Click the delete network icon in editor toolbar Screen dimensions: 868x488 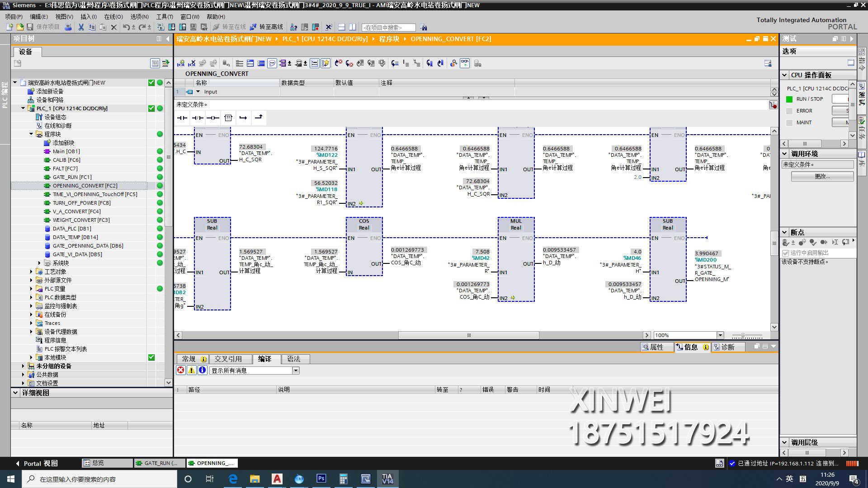192,63
